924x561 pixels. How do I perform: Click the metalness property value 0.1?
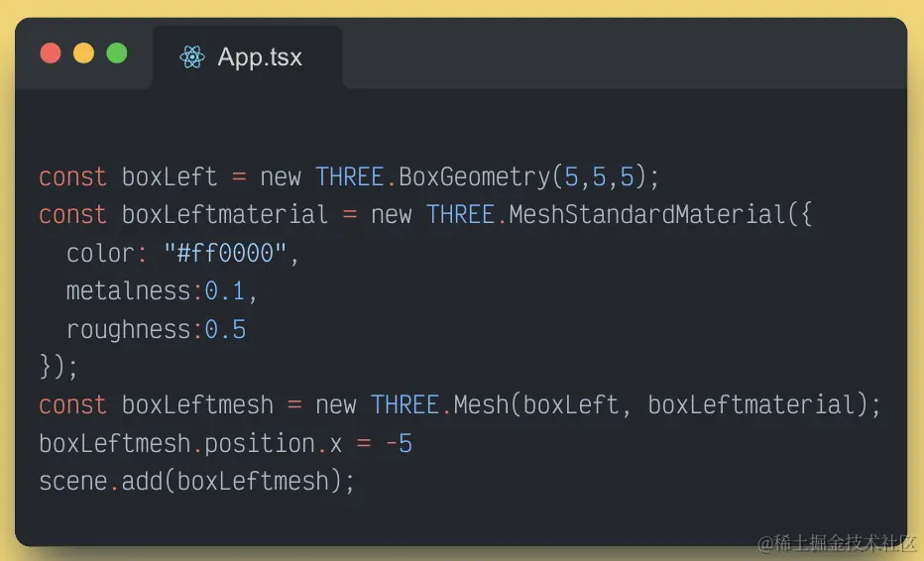coord(225,291)
